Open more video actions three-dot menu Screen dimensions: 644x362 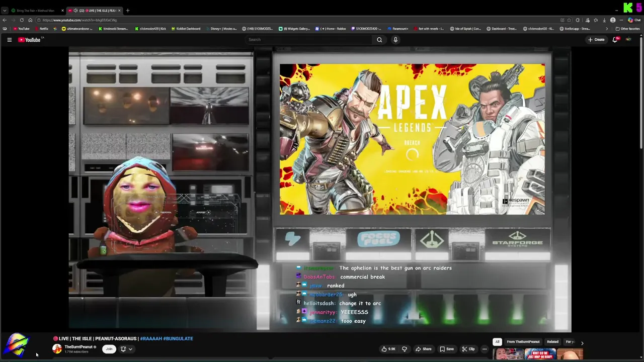point(485,349)
